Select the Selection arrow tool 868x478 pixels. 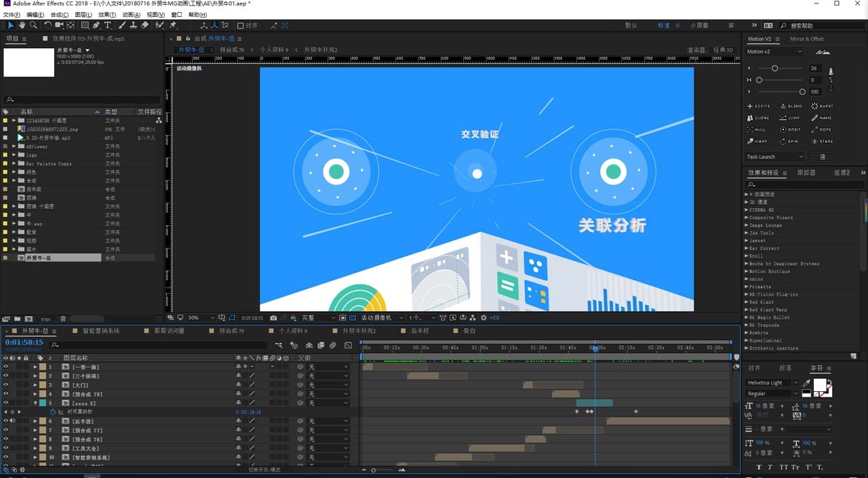click(11, 25)
